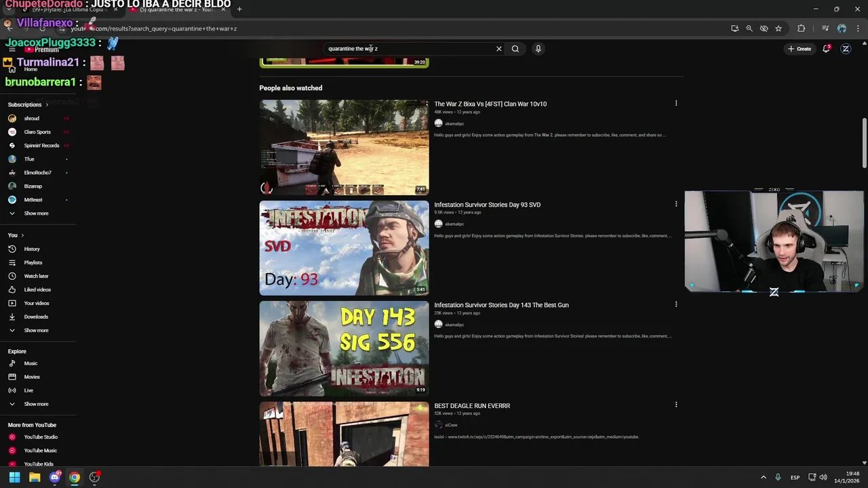Open Watch later list
868x488 pixels.
[37, 277]
